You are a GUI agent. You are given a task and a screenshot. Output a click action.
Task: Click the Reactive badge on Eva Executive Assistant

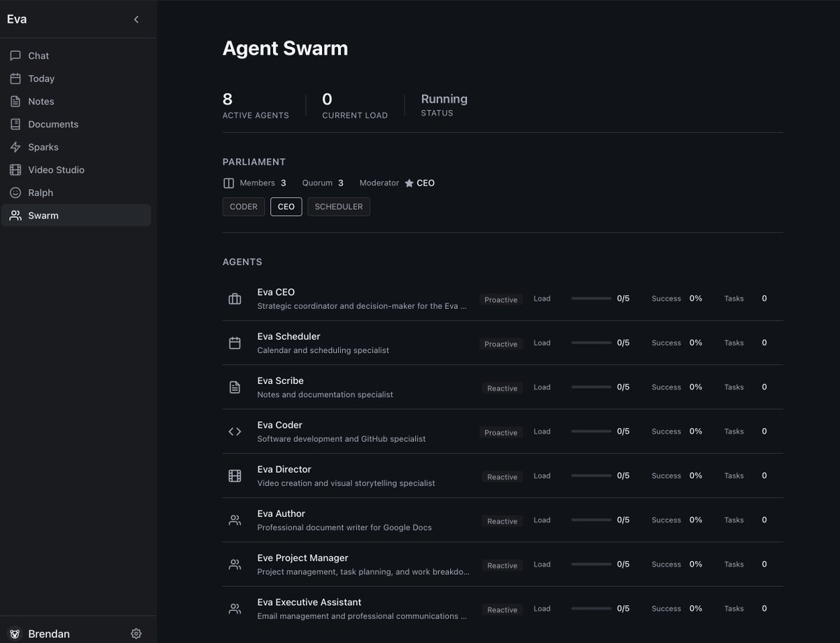[503, 609]
